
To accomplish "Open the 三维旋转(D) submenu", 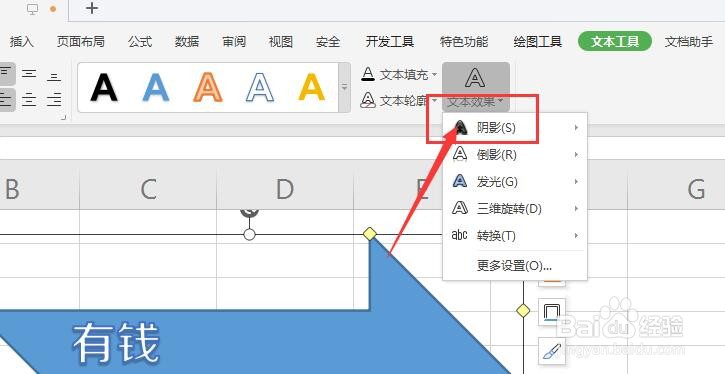I will [x=515, y=208].
